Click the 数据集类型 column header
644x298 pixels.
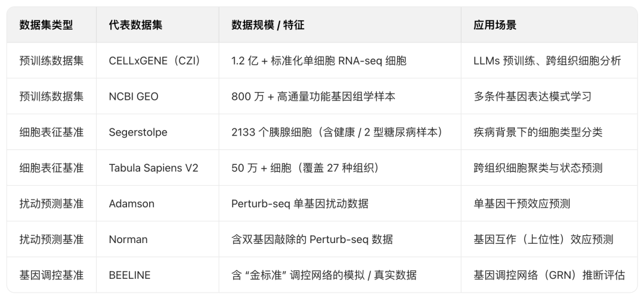46,25
